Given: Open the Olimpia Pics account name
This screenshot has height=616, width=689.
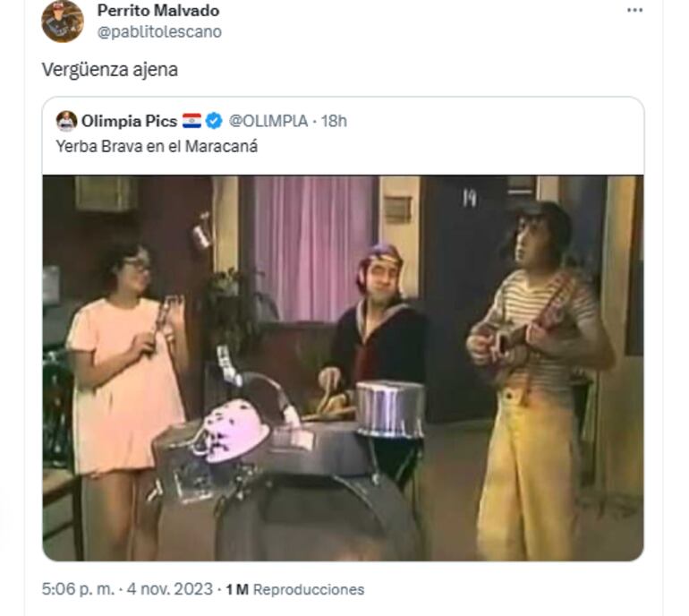Looking at the screenshot, I should click(129, 121).
